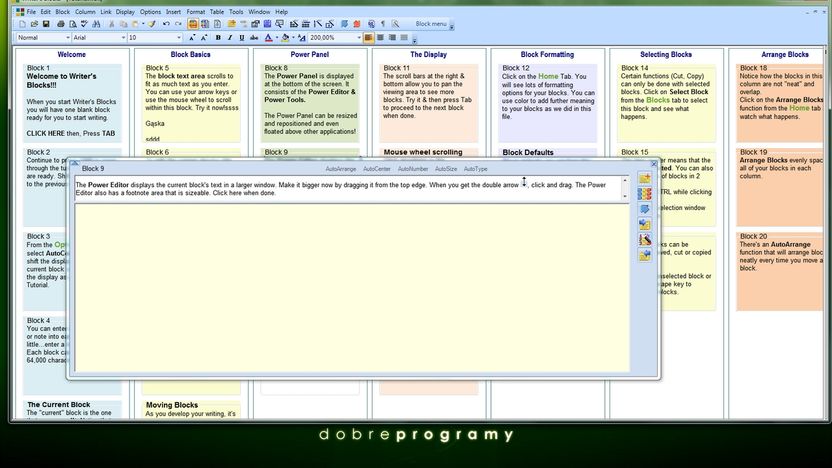Show paragraph marks with the pilcrow icon
The image size is (832, 468).
(x=383, y=24)
